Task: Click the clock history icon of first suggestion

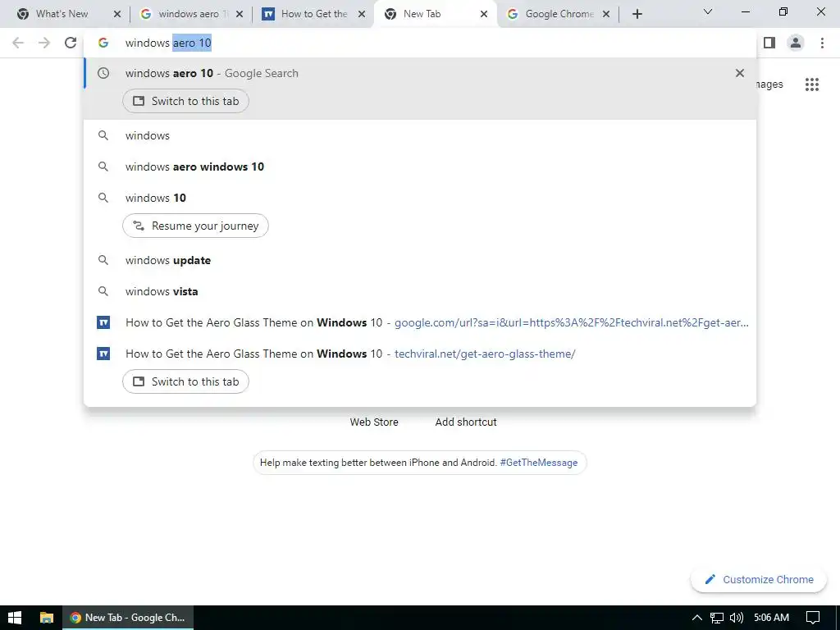Action: coord(103,73)
